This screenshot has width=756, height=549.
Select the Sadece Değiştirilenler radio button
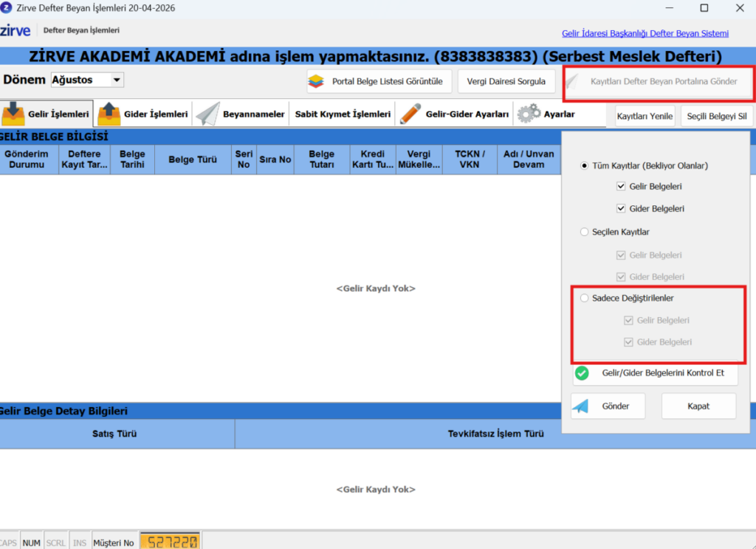584,298
